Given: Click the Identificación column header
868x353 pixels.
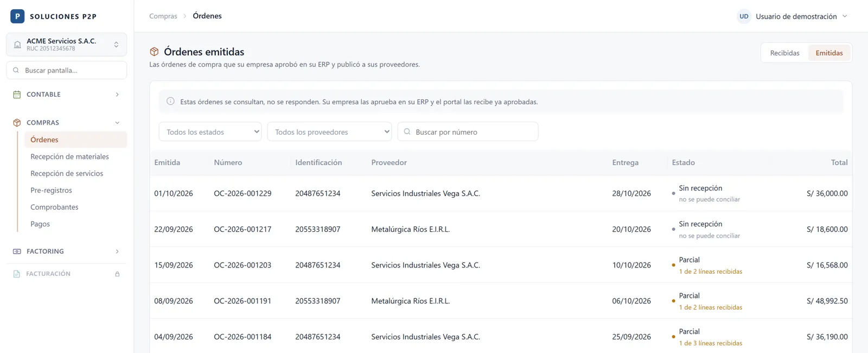Looking at the screenshot, I should [318, 162].
